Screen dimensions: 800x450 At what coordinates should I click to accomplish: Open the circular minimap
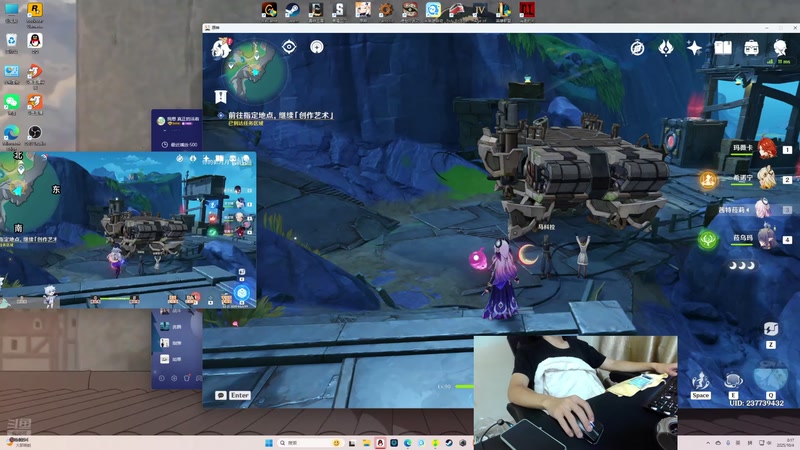[257, 72]
